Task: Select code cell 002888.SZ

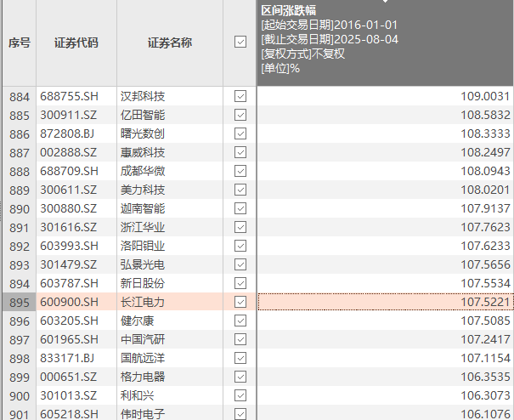Action: point(76,152)
